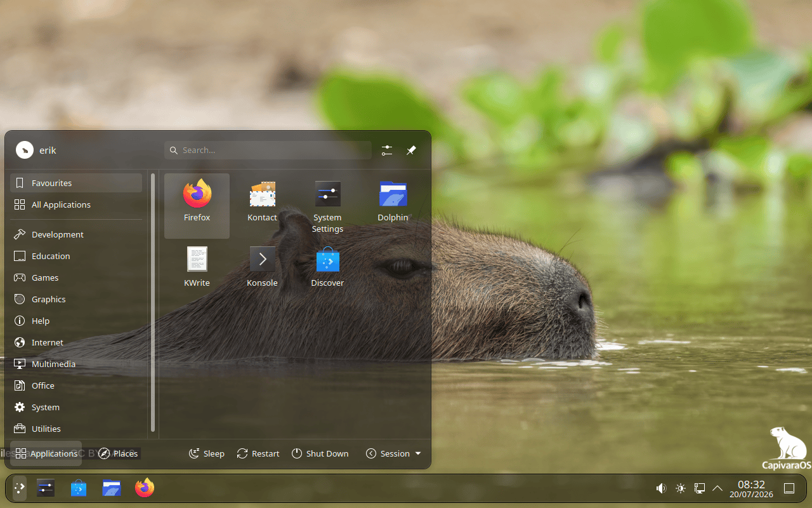Switch to the Places tab
Screen dimensions: 812x508
tap(118, 453)
